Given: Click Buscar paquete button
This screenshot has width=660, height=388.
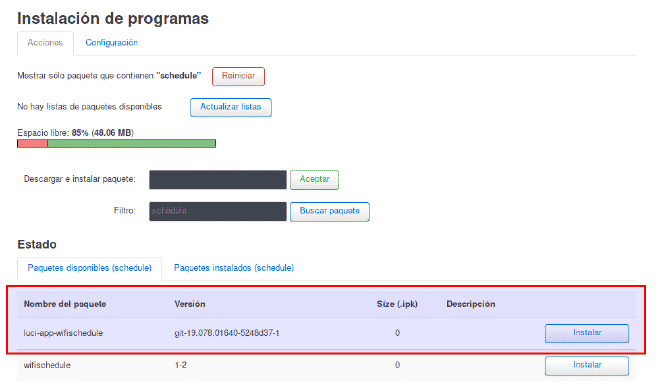Looking at the screenshot, I should click(x=330, y=211).
